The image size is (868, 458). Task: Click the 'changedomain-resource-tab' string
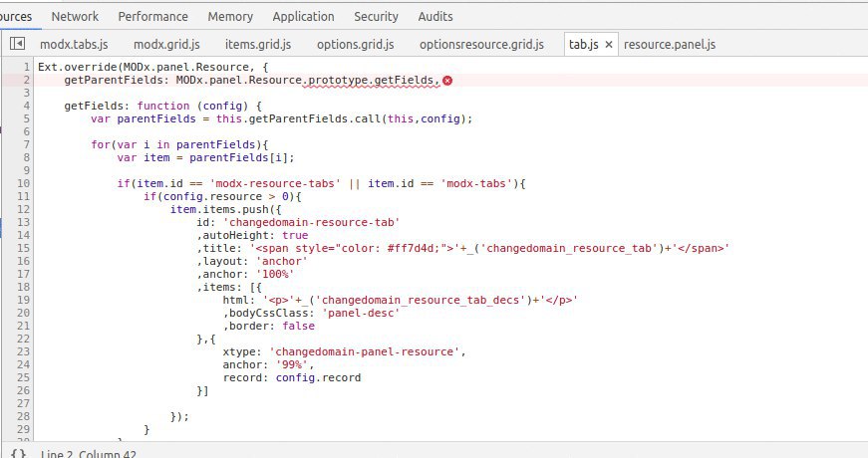(x=311, y=222)
